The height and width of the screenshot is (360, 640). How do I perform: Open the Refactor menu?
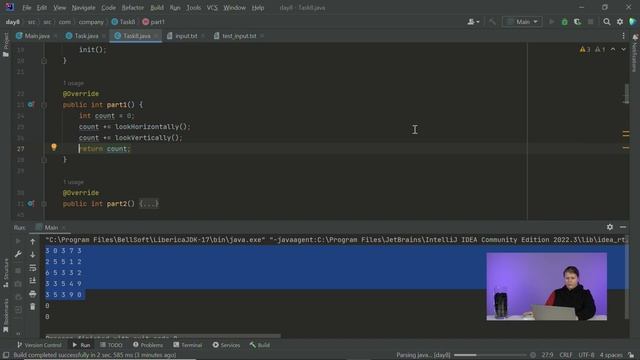(x=133, y=8)
